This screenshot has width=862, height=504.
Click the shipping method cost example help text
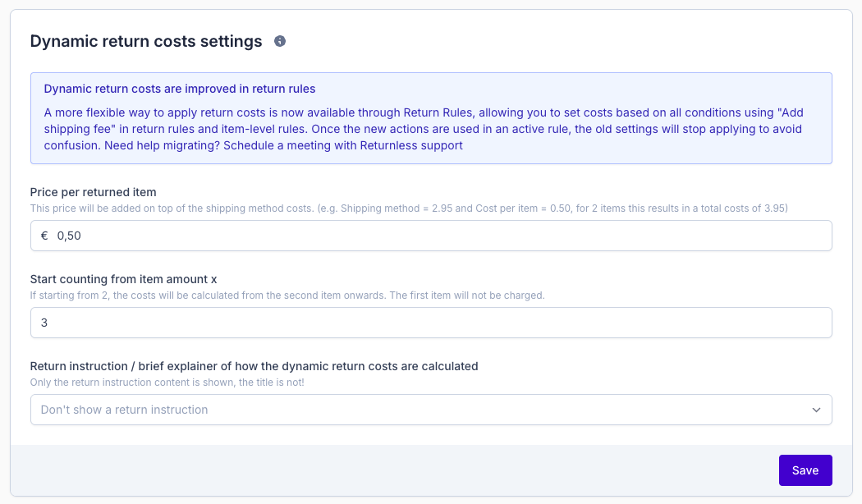click(x=408, y=208)
